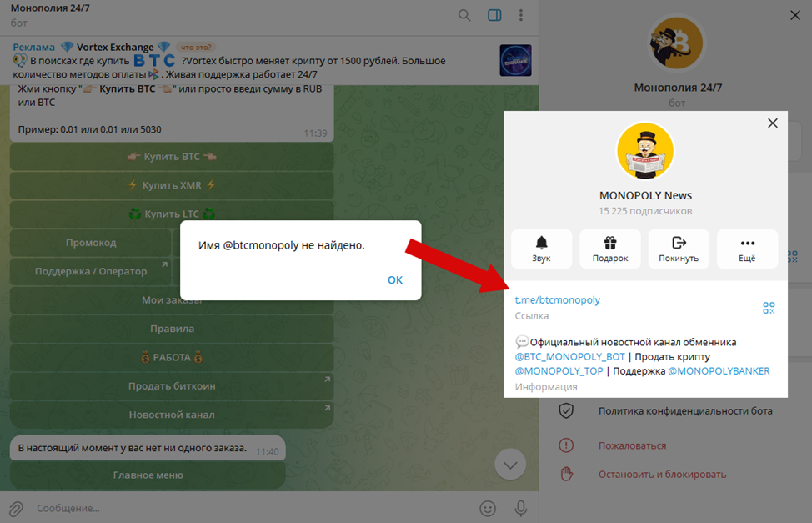This screenshot has width=812, height=523.
Task: Open the Vortex Exchange ad title
Action: 115,48
